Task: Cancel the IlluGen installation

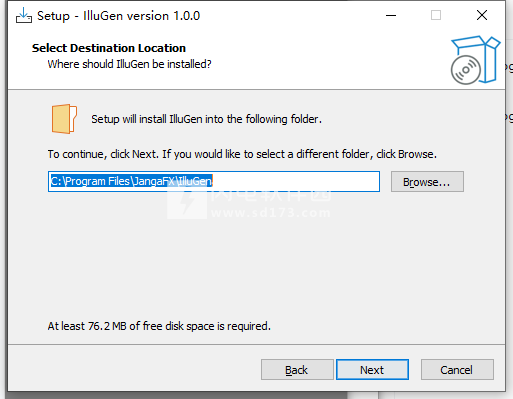Action: (x=457, y=370)
